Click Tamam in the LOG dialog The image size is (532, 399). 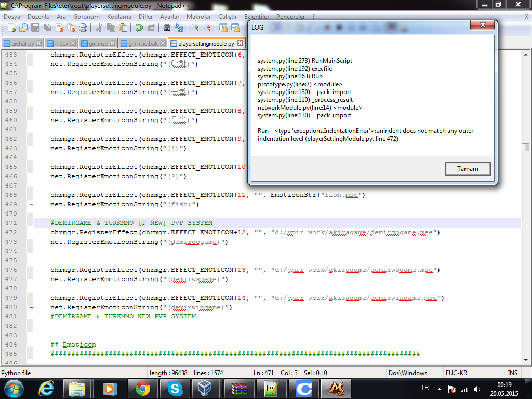pyautogui.click(x=468, y=169)
